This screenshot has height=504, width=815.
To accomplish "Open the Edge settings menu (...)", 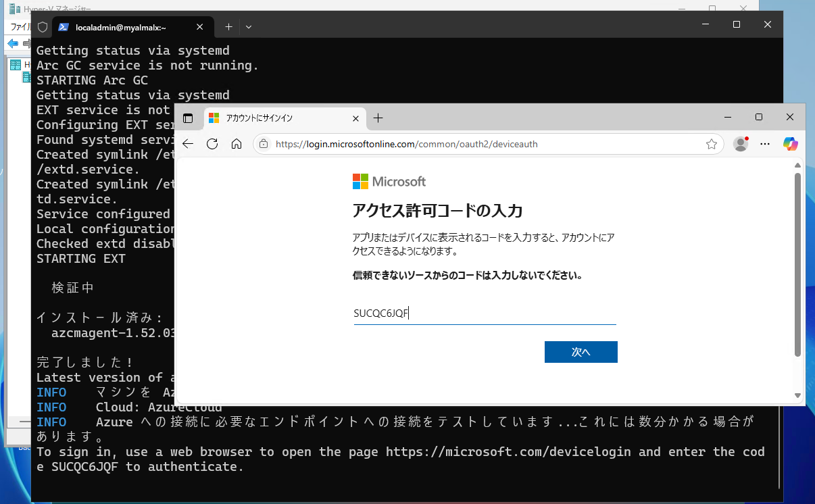I will (x=765, y=144).
